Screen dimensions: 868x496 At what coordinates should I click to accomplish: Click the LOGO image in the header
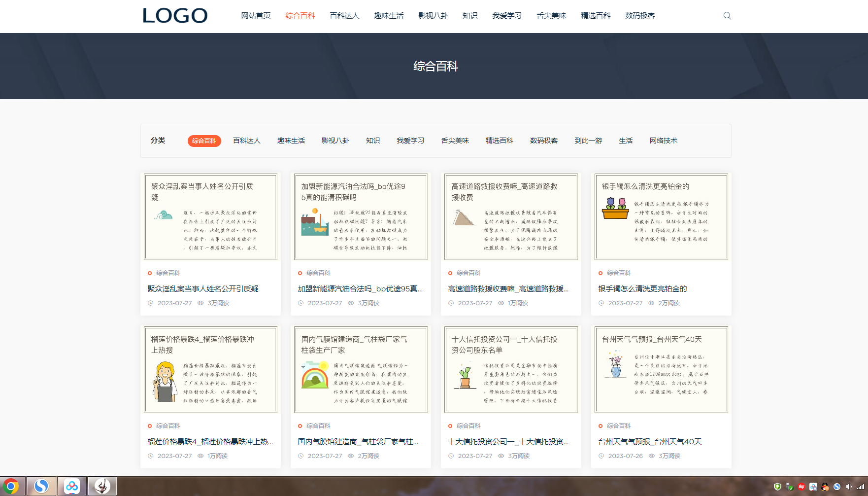pos(175,16)
